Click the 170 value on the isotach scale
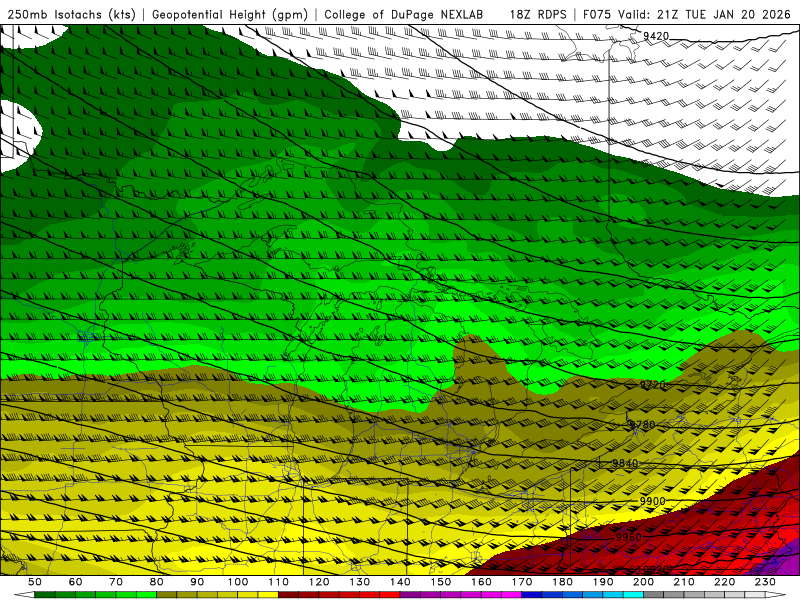800x600 pixels. click(x=522, y=582)
